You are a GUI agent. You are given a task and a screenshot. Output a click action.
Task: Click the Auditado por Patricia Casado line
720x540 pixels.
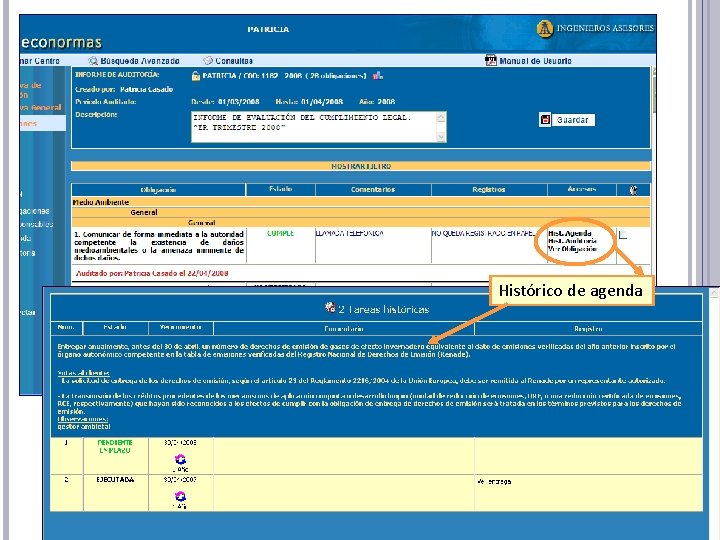click(x=152, y=273)
